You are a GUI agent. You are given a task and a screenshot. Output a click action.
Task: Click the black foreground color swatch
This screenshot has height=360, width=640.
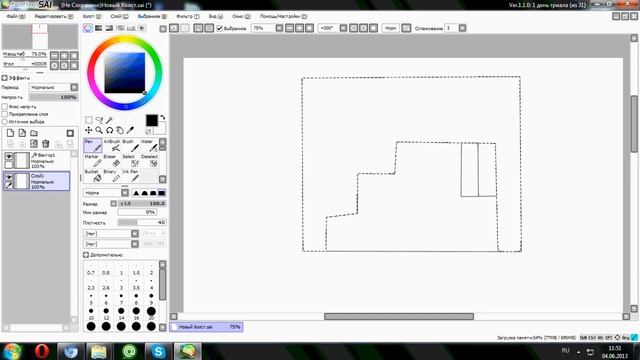click(x=151, y=120)
